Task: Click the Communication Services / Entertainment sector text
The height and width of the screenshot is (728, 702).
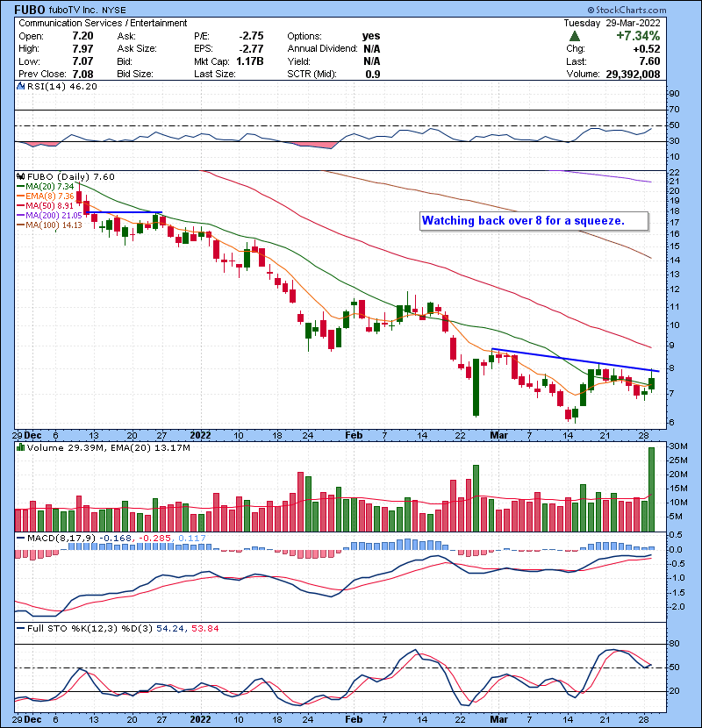Action: pos(103,23)
